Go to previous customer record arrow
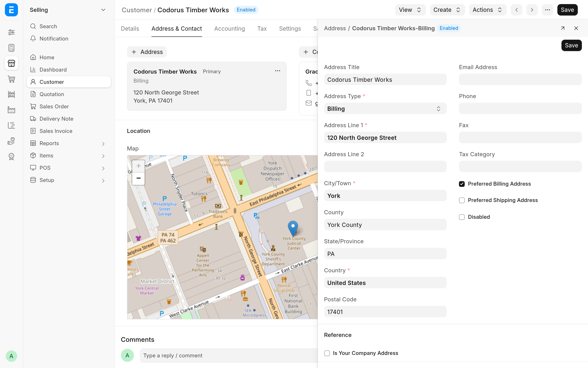Viewport: 588px width, 368px height. point(517,10)
